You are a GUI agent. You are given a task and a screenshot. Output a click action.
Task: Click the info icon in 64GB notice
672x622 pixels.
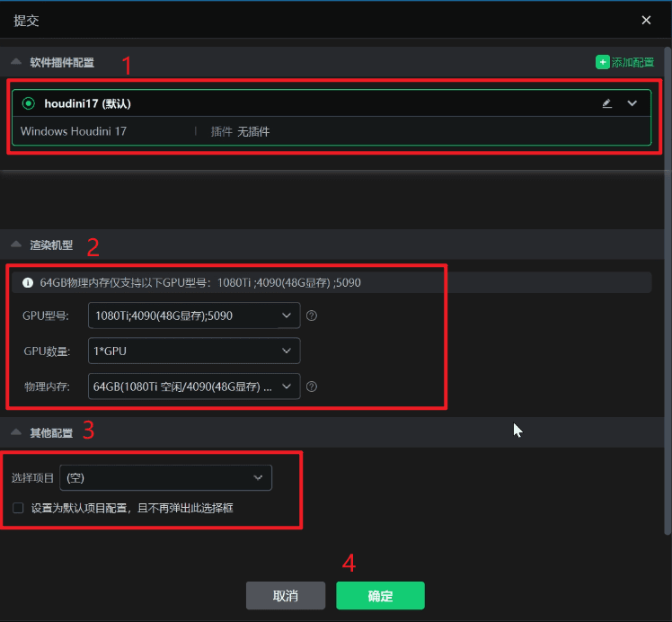28,283
